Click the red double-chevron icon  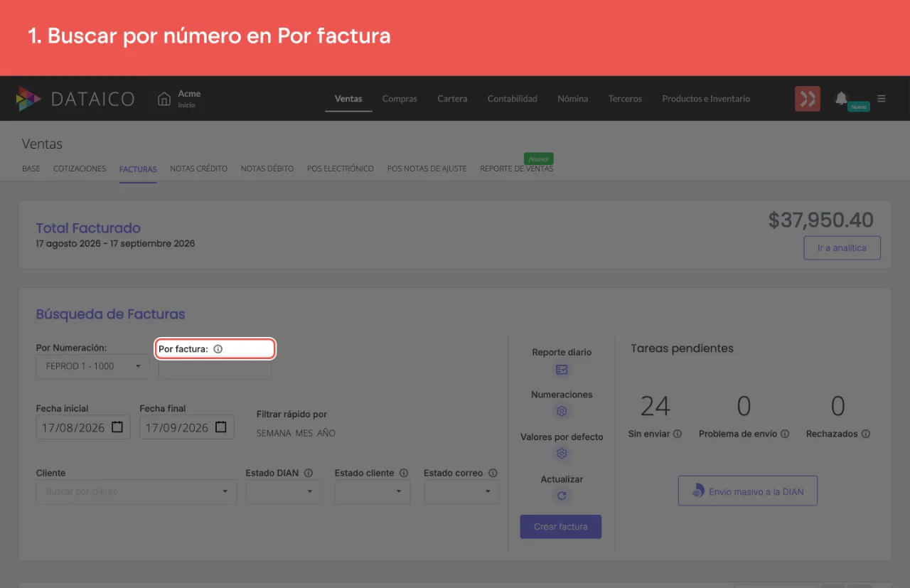pos(808,99)
